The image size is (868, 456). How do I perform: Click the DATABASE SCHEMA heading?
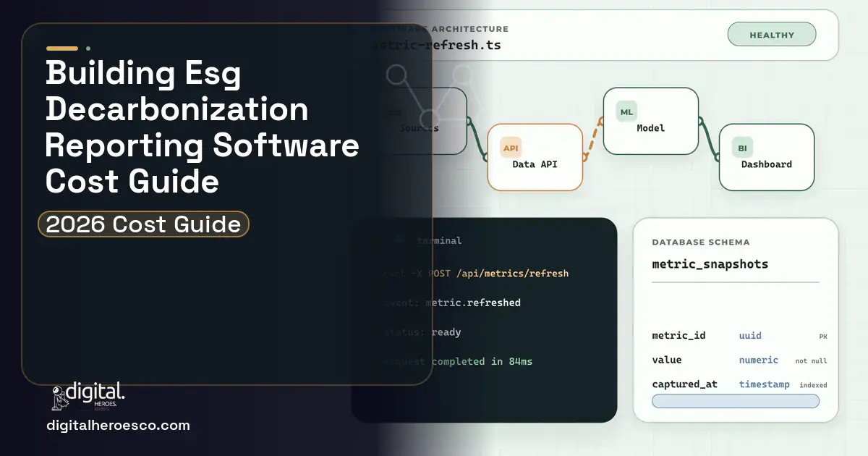(701, 242)
